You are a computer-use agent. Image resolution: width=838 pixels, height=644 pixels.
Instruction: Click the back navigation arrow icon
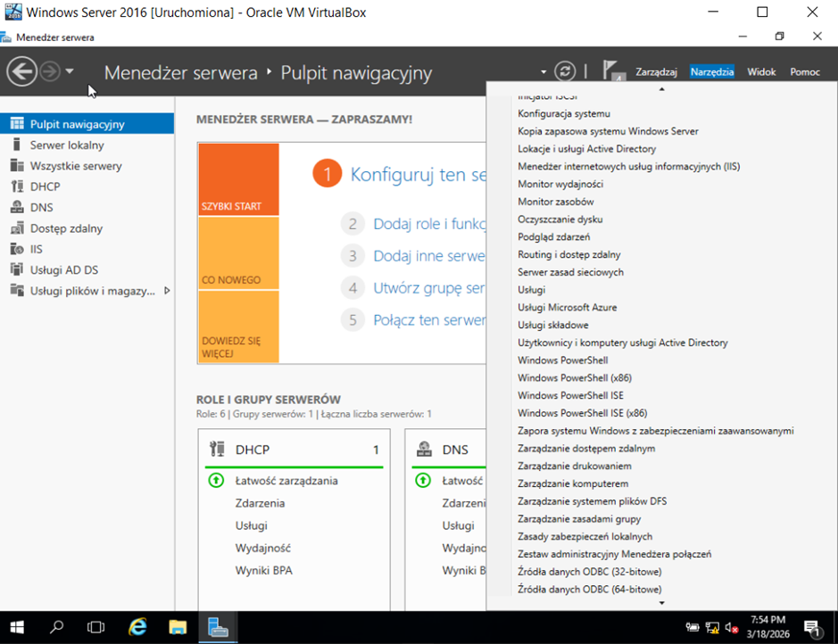click(21, 71)
